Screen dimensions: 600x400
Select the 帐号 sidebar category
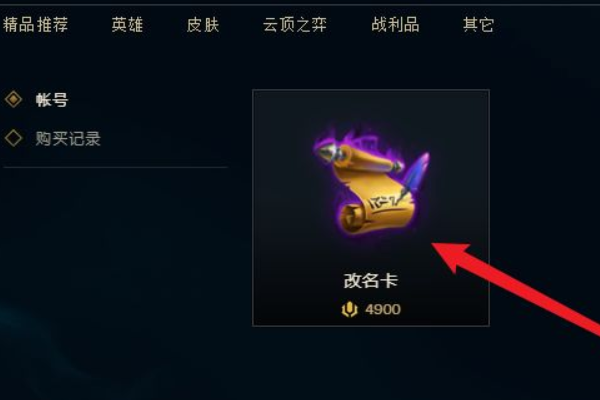(x=52, y=100)
